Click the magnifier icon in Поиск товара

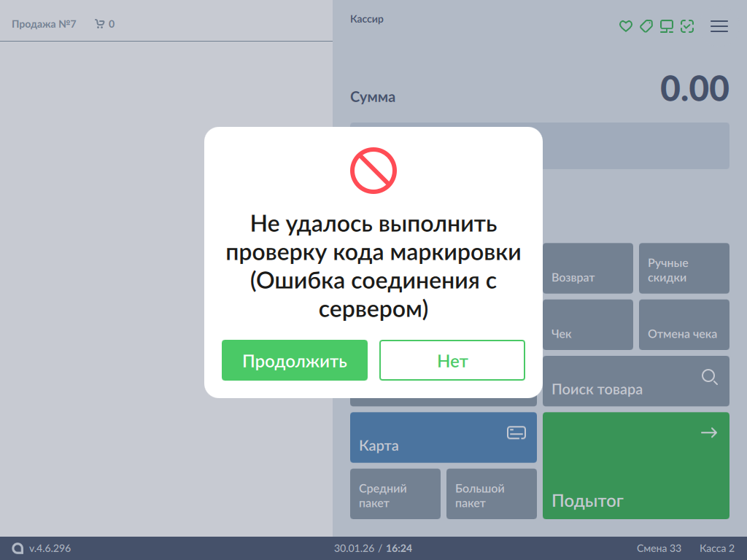[709, 377]
